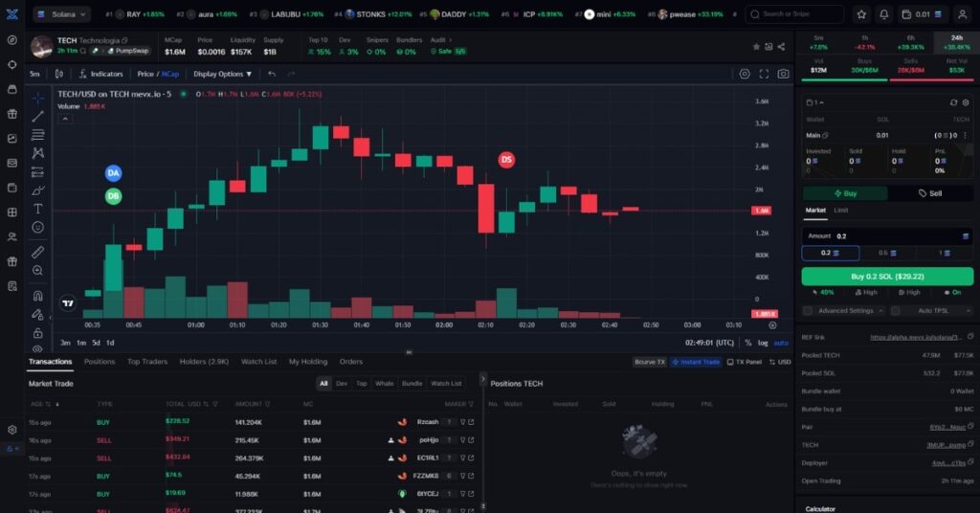Screen dimensions: 980x513
Task: Open the 5m timeframe selector
Action: pyautogui.click(x=35, y=74)
